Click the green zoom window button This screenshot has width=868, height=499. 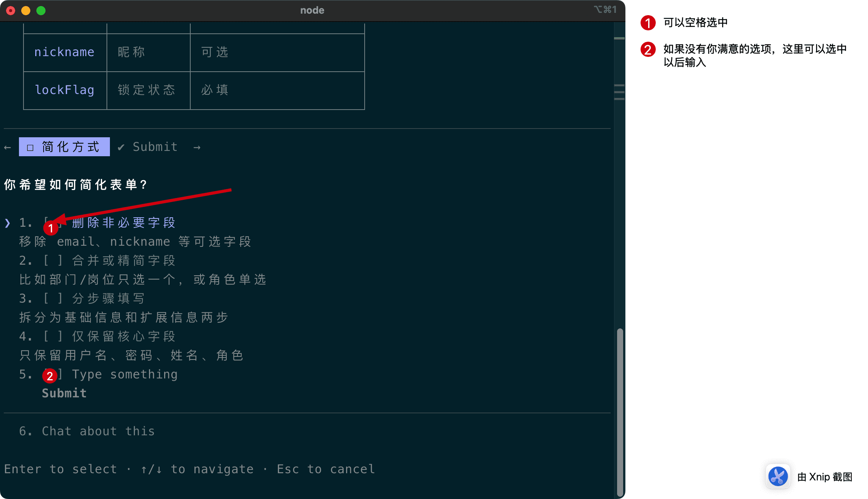tap(41, 11)
